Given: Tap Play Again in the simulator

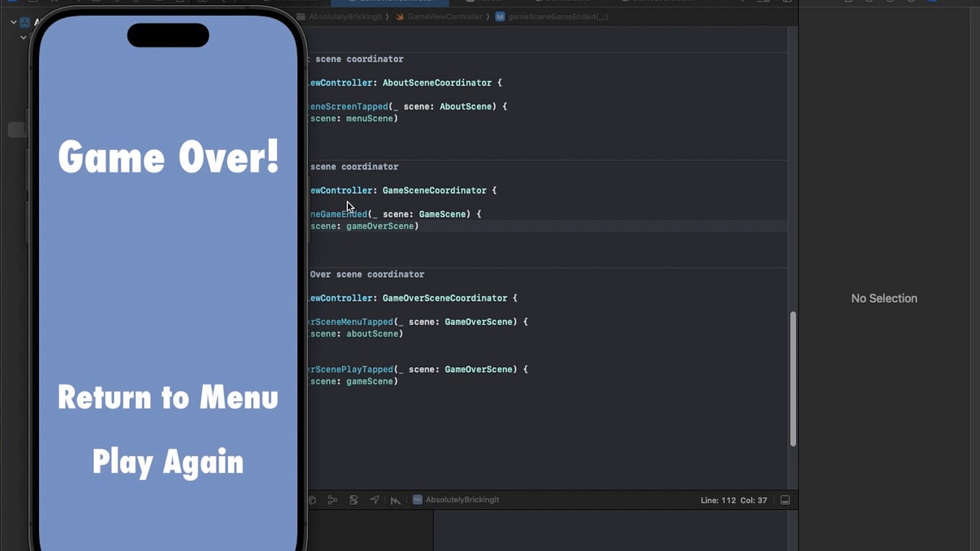Looking at the screenshot, I should click(x=167, y=462).
